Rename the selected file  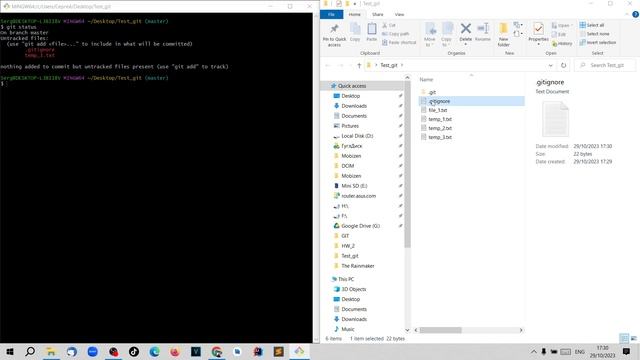483,32
